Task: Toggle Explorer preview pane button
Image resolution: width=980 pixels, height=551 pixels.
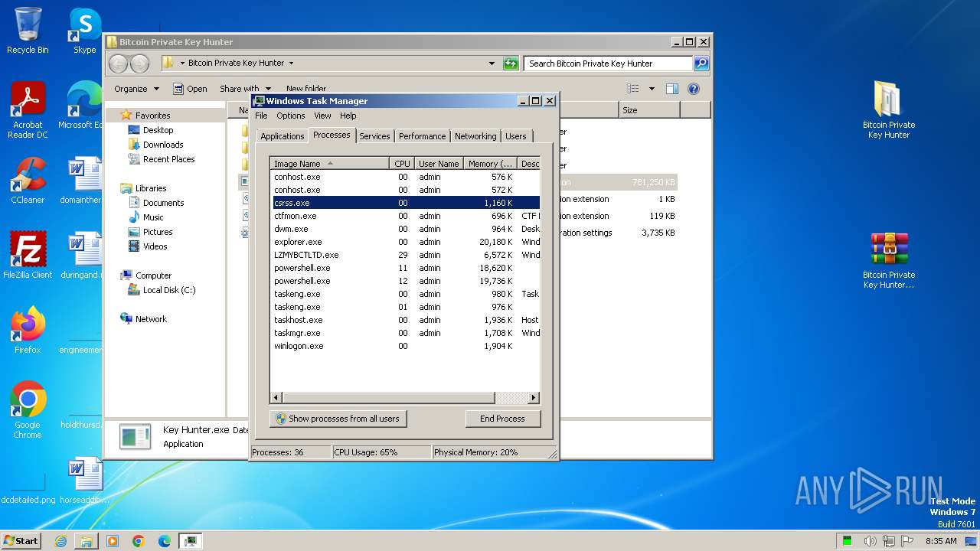Action: coord(672,89)
